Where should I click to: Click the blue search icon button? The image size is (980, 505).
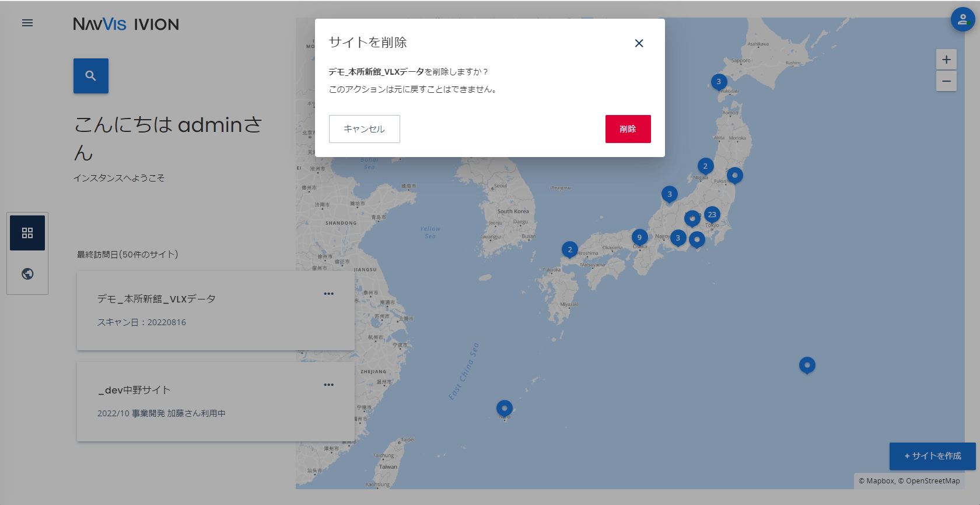tap(91, 76)
